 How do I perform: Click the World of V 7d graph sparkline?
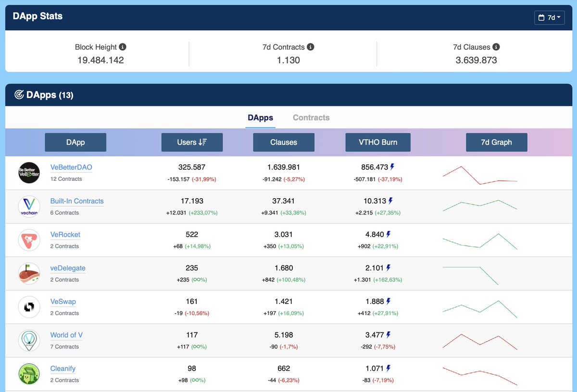coord(480,342)
